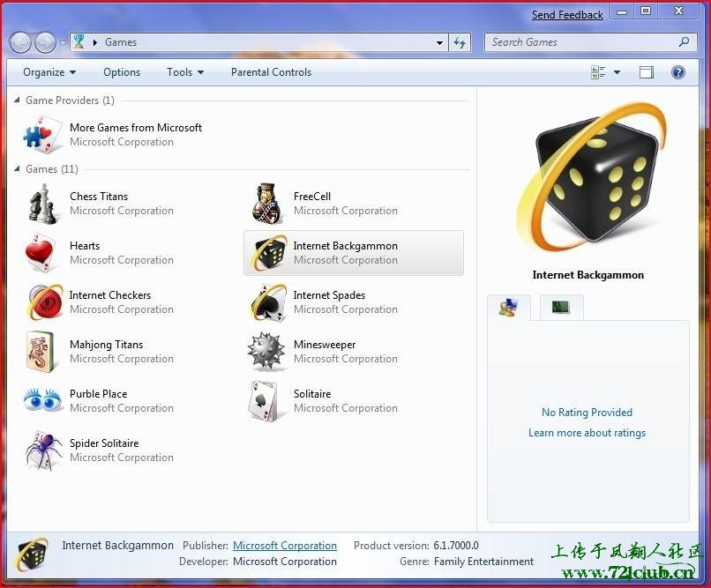Open the Tools dropdown menu
711x588 pixels.
pyautogui.click(x=185, y=72)
